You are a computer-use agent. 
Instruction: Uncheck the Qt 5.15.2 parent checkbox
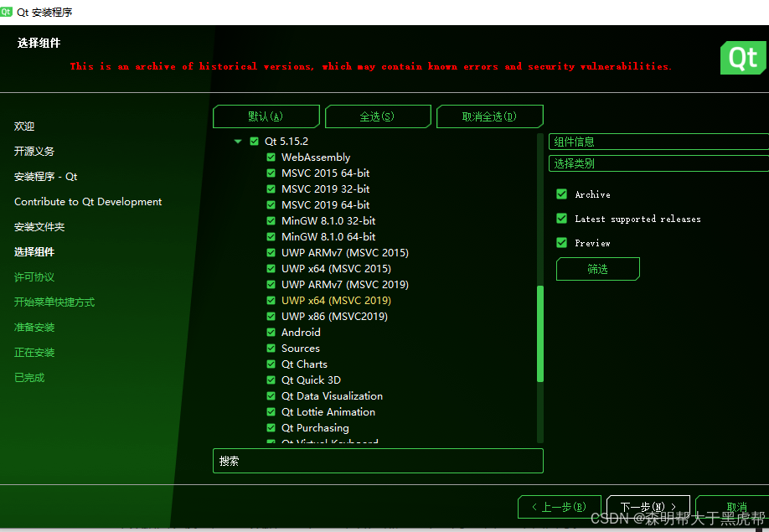pyautogui.click(x=254, y=142)
